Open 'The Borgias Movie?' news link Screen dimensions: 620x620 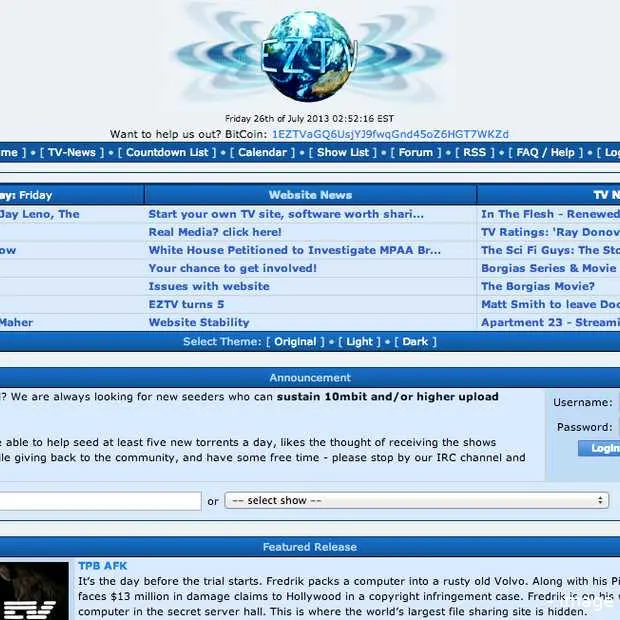point(538,286)
